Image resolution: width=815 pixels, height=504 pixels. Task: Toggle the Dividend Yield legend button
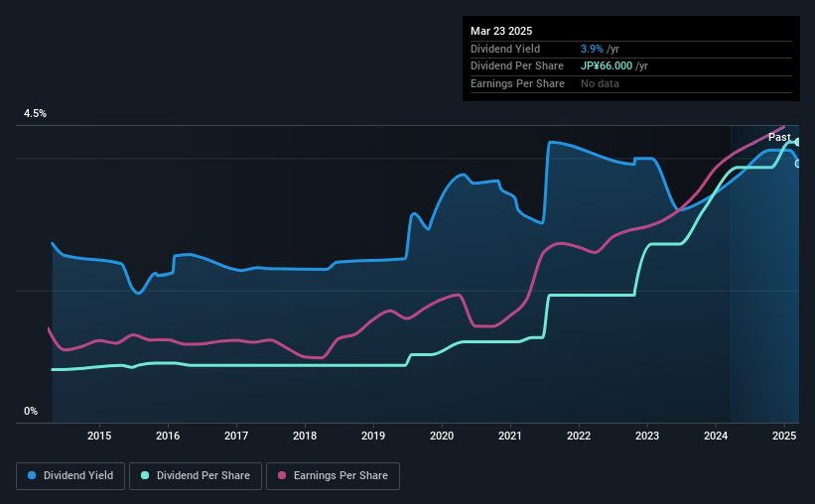coord(70,476)
